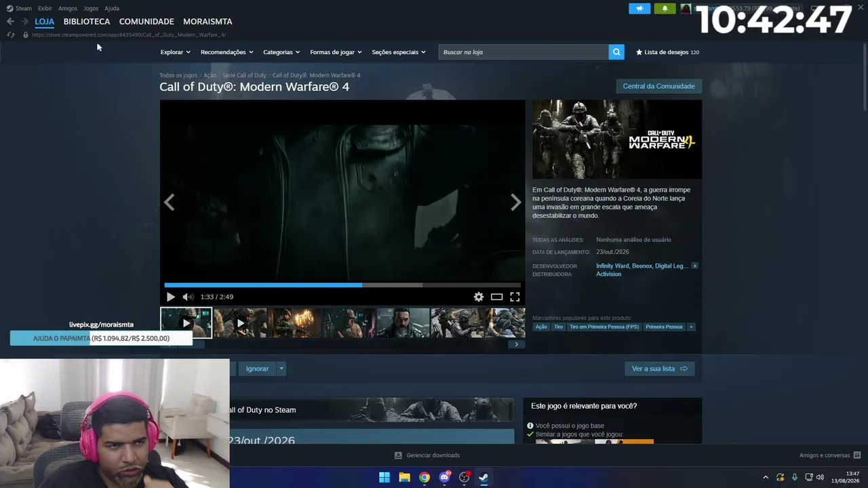Image resolution: width=868 pixels, height=488 pixels.
Task: Click the Activision publisher link
Action: pyautogui.click(x=608, y=274)
